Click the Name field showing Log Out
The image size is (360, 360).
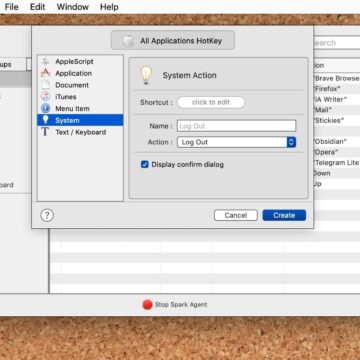(x=236, y=126)
